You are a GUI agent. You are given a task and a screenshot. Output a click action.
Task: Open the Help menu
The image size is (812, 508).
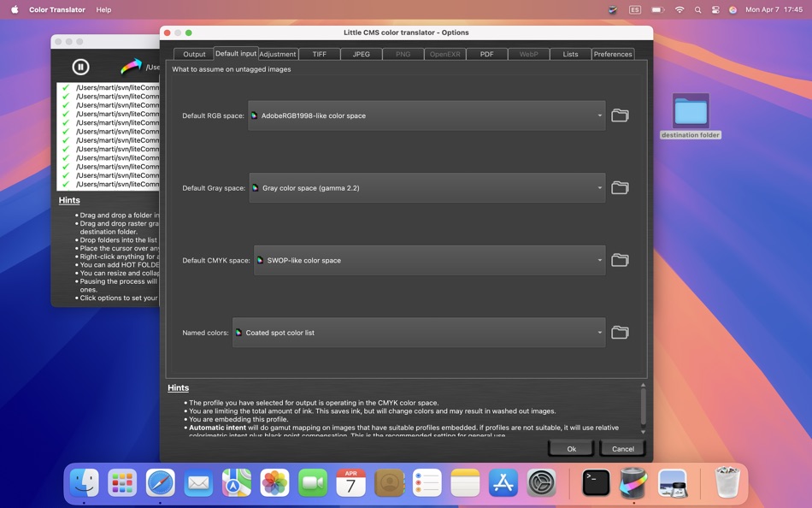tap(103, 9)
